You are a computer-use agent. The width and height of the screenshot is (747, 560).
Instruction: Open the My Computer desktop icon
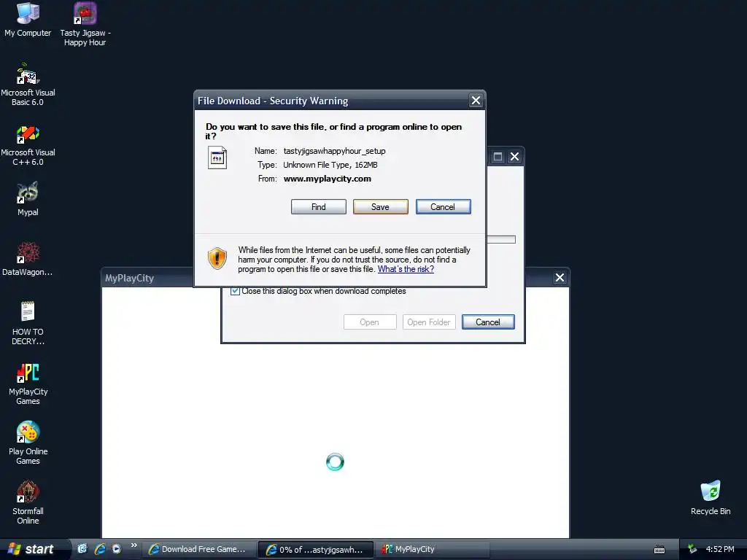[x=28, y=19]
